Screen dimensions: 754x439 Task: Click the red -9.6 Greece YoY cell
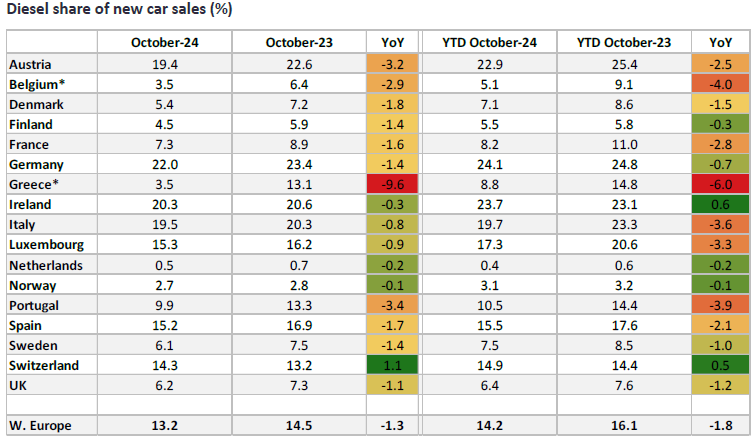click(x=393, y=184)
